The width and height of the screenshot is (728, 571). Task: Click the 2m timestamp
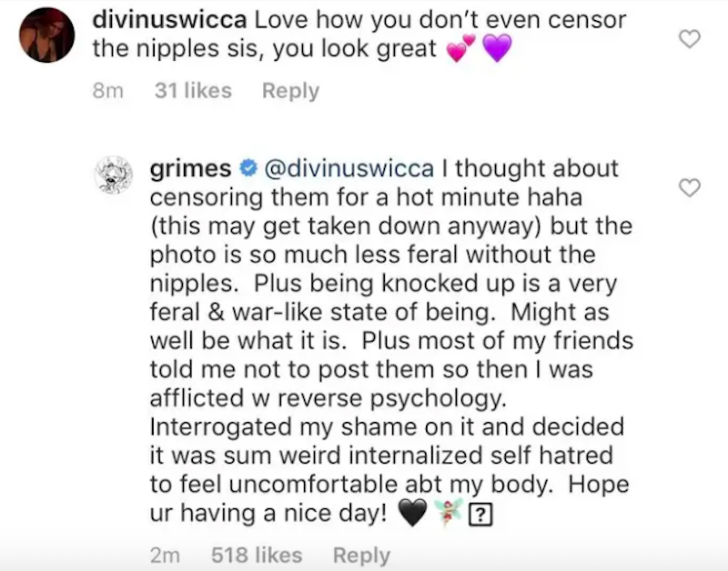click(166, 556)
